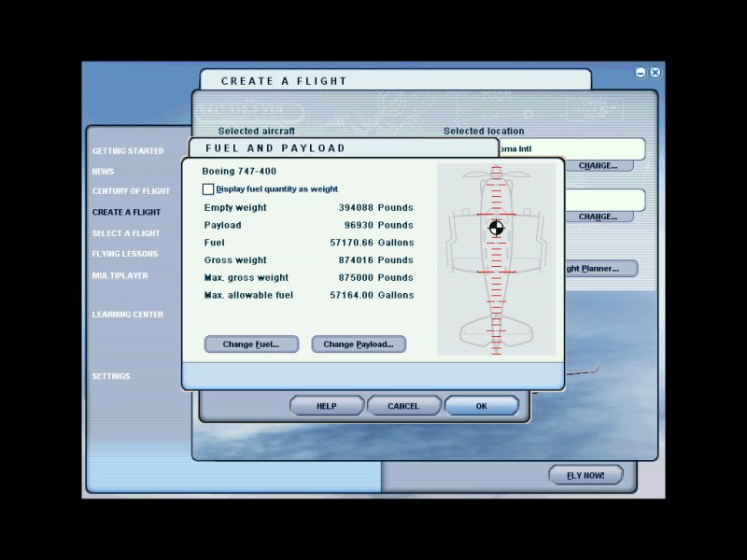Viewport: 747px width, 560px height.
Task: Confirm settings with the OK button
Action: tap(481, 406)
